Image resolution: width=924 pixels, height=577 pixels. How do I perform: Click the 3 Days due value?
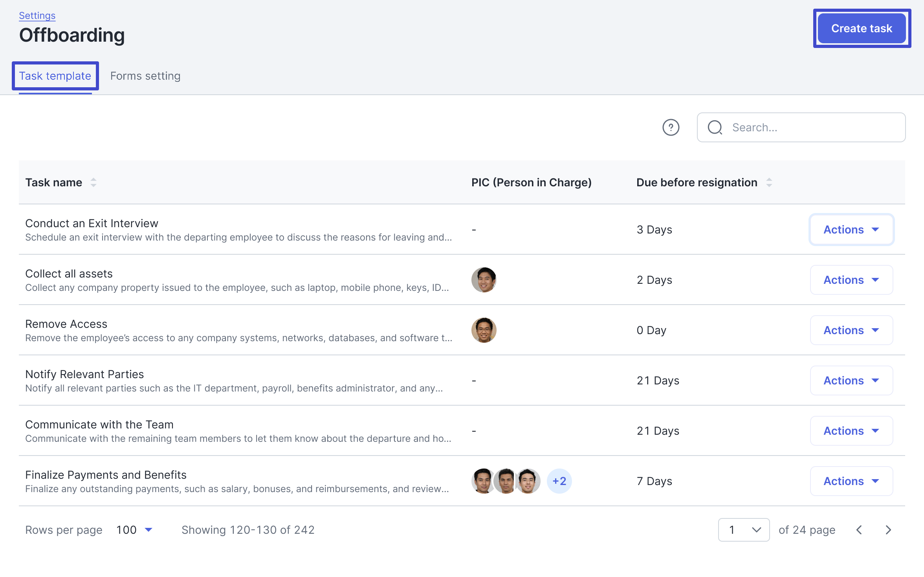(654, 230)
